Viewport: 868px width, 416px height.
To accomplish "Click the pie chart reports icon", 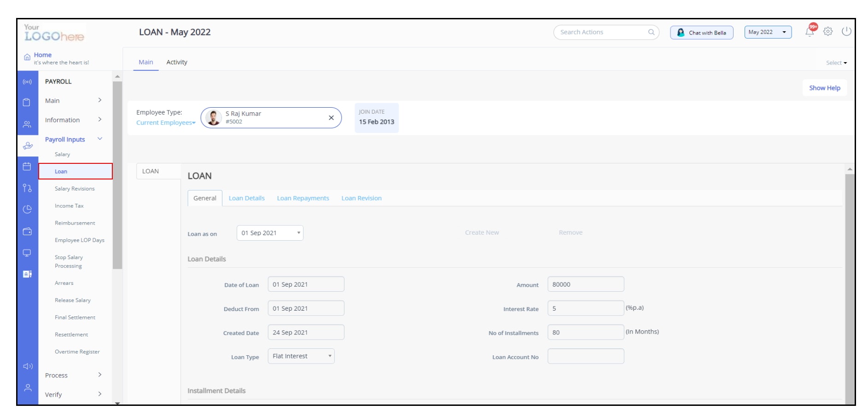I will click(x=27, y=208).
